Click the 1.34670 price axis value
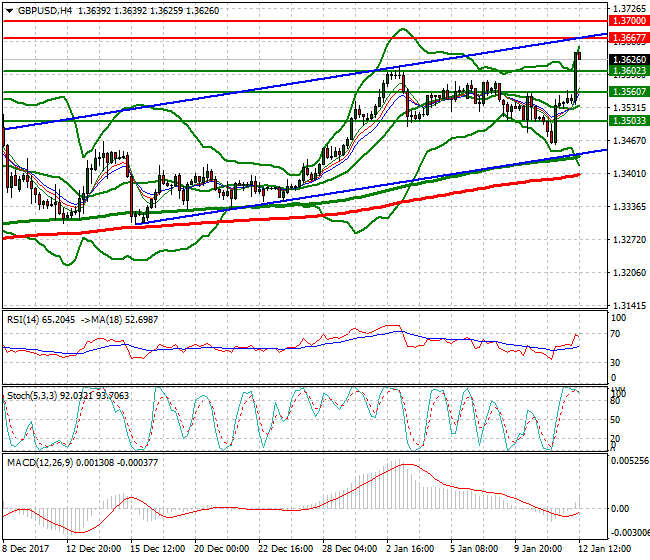The image size is (650, 560). pyautogui.click(x=629, y=141)
